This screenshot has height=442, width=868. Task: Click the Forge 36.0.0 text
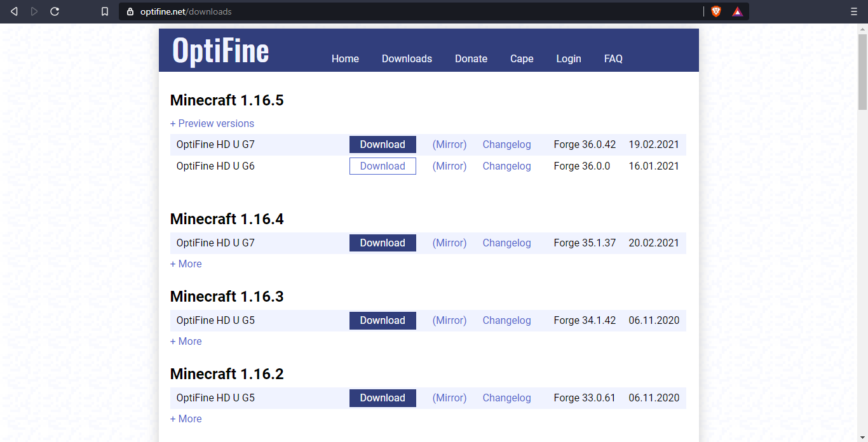pos(581,166)
